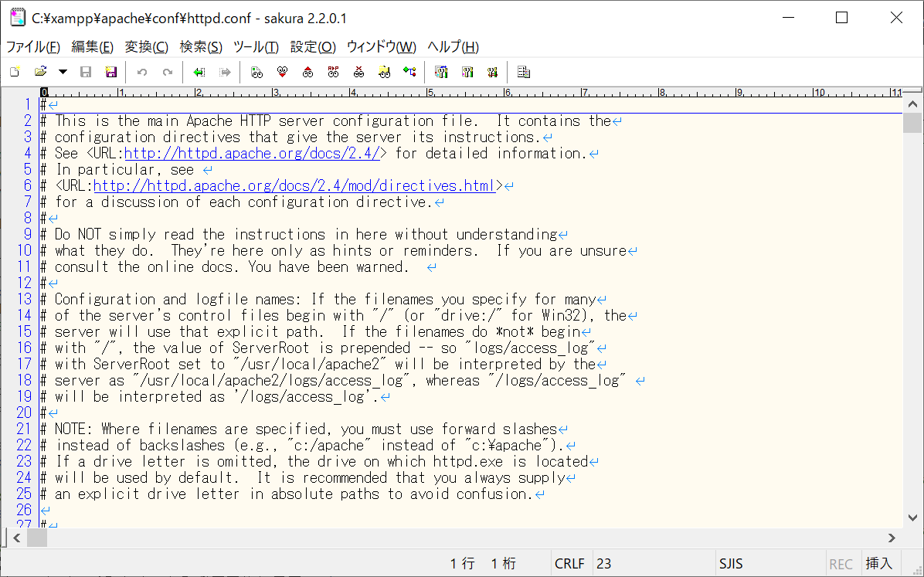The height and width of the screenshot is (577, 924).
Task: Clear search marks with the red X binoculars
Action: pyautogui.click(x=359, y=72)
